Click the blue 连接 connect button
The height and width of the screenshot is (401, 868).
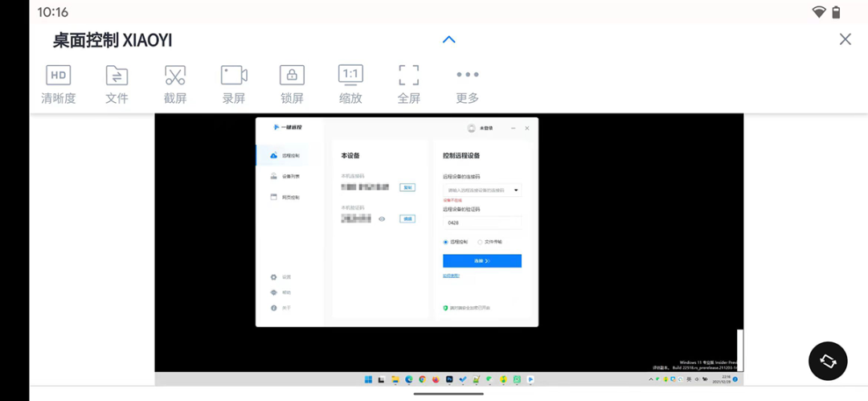tap(482, 261)
